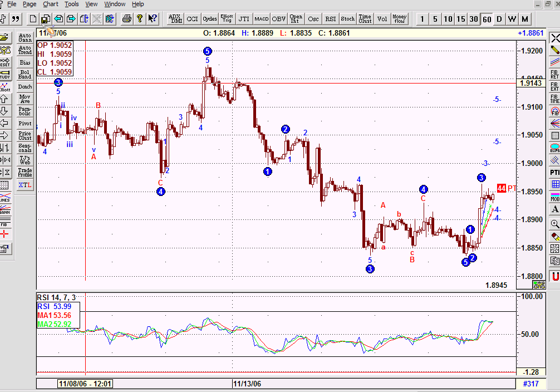Select the MOB make-or-break tool
The height and width of the screenshot is (392, 560).
coord(554,197)
